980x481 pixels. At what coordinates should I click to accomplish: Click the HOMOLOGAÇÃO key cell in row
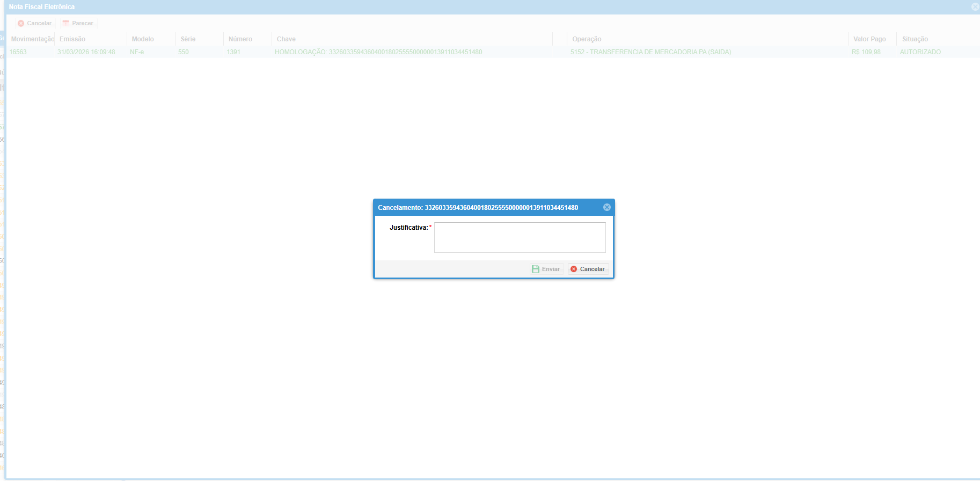[378, 52]
